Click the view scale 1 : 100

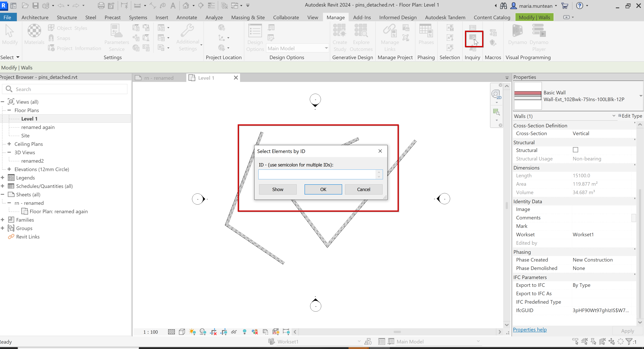[150, 332]
